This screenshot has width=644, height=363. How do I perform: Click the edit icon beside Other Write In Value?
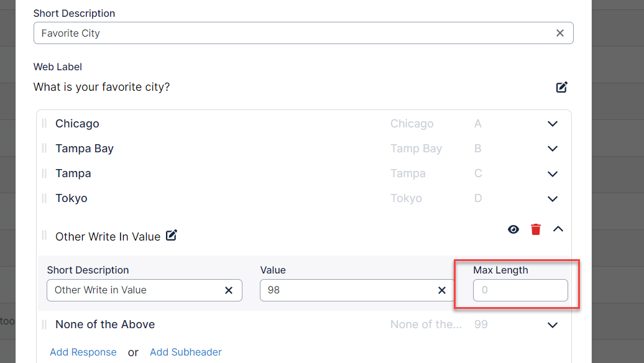172,236
